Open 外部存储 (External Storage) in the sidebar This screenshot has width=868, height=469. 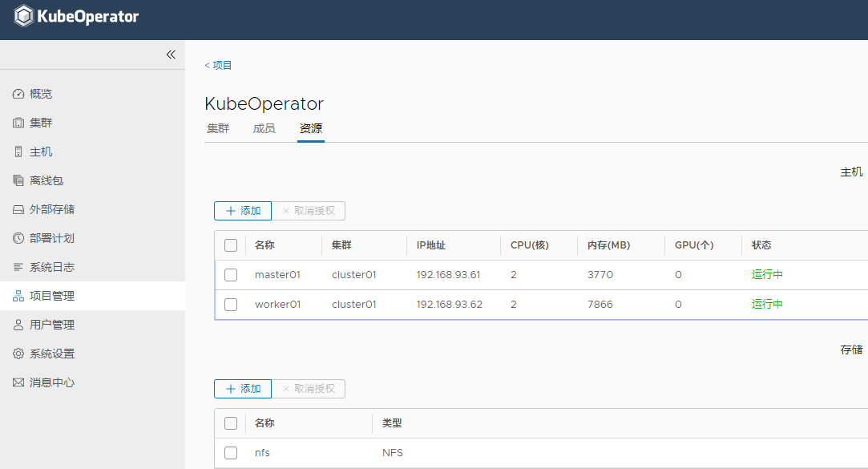coord(46,208)
